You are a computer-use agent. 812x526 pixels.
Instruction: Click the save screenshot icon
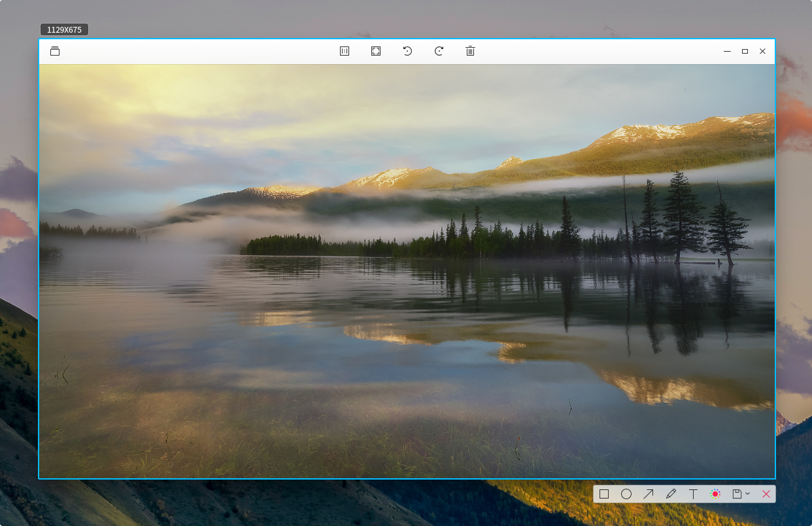coord(737,494)
